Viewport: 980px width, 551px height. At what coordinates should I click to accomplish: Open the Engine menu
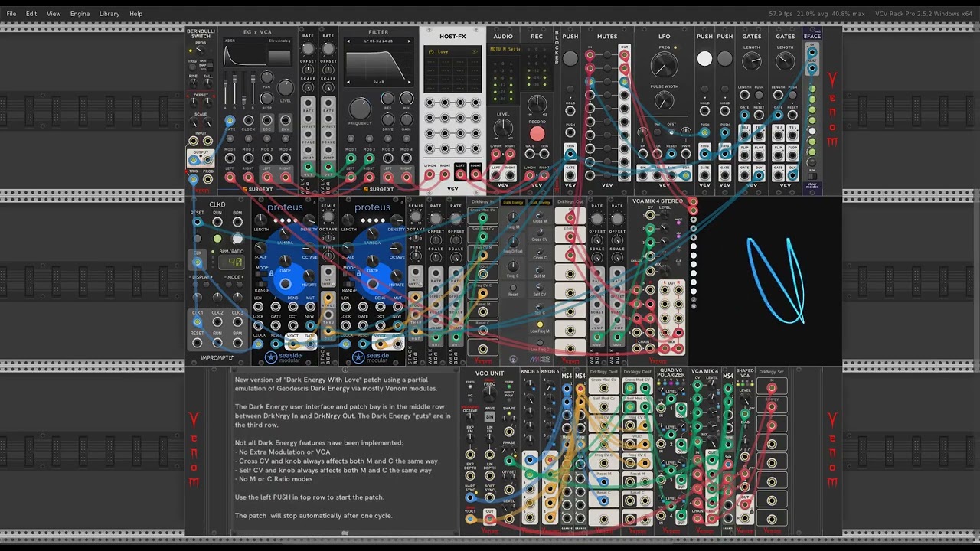tap(80, 14)
